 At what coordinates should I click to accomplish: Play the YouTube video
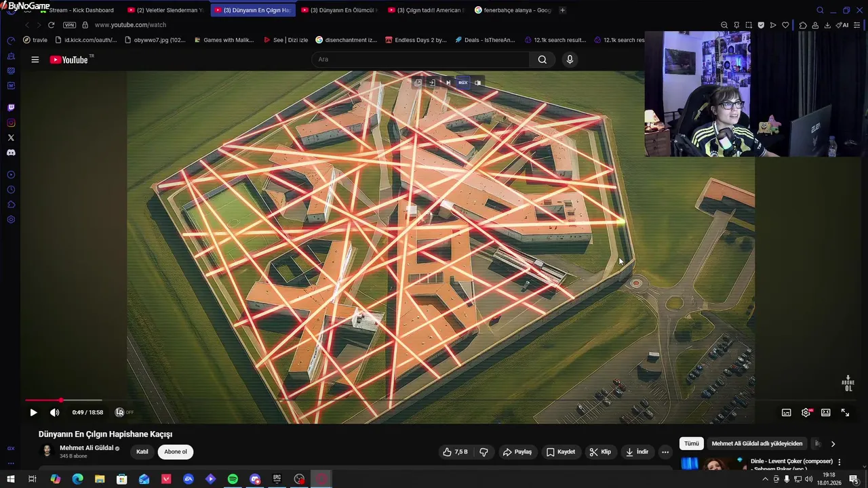click(33, 412)
